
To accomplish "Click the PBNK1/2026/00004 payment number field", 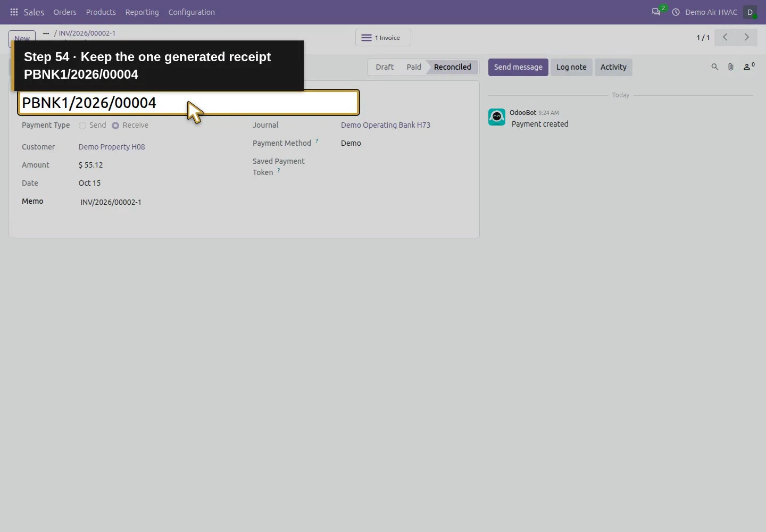I will coord(189,103).
